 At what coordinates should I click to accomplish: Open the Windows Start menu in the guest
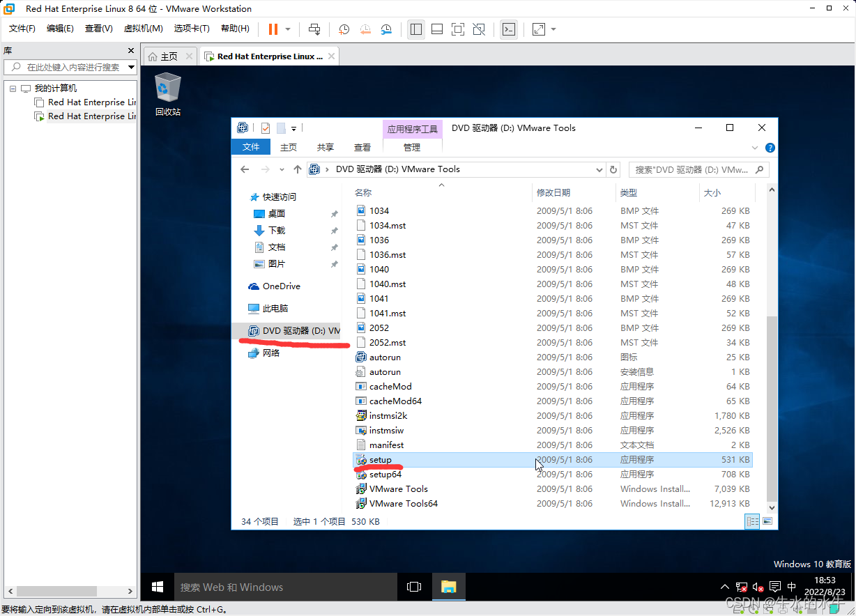tap(158, 587)
